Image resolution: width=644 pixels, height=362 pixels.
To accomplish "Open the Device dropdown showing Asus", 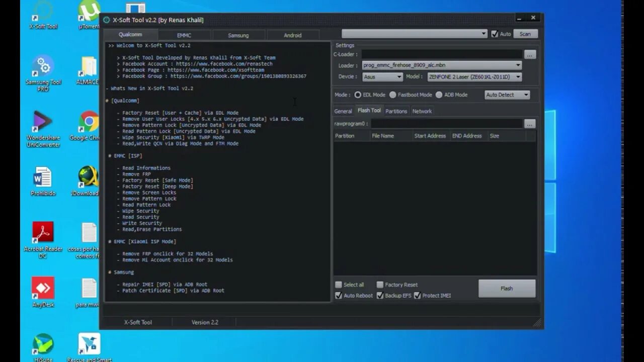I will [382, 77].
